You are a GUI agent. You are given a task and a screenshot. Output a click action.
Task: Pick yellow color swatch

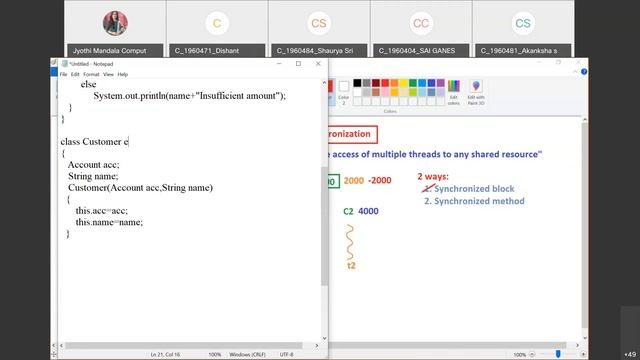coord(404,83)
